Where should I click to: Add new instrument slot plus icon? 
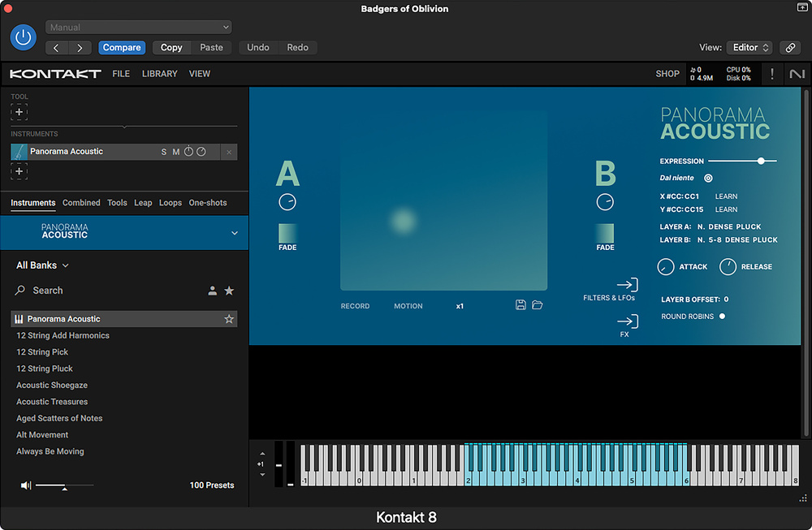pos(19,171)
